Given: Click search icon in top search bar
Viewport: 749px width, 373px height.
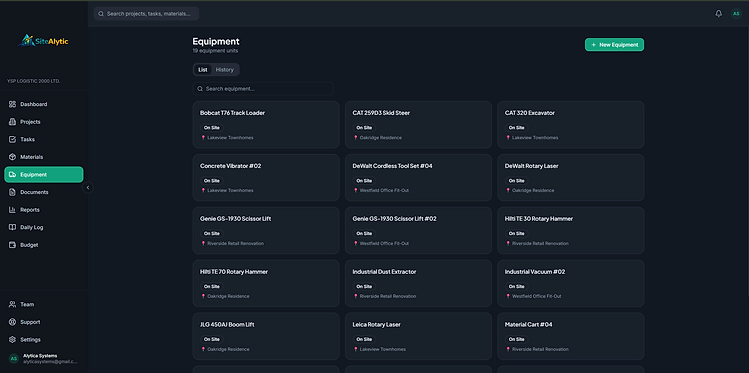Looking at the screenshot, I should [x=101, y=14].
